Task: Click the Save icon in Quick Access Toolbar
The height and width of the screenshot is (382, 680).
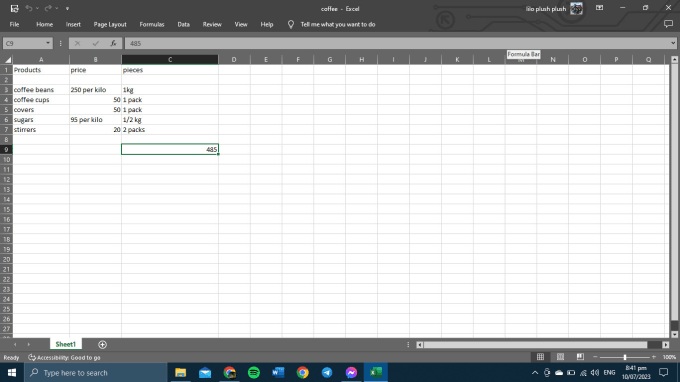Action: point(14,8)
